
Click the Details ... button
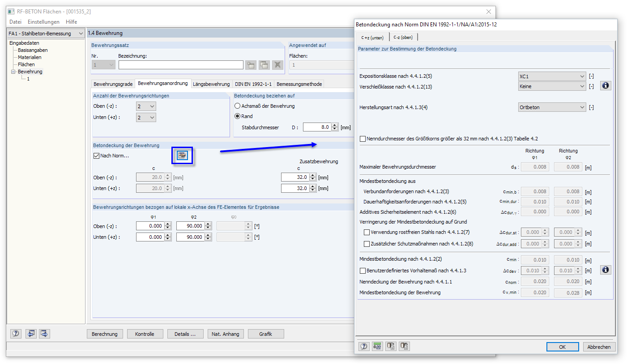[x=185, y=334]
